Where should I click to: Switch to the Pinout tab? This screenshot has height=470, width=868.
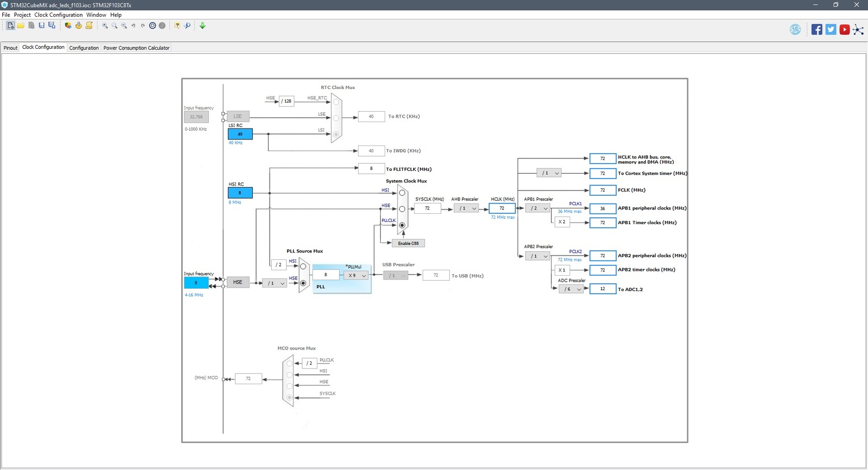point(10,48)
